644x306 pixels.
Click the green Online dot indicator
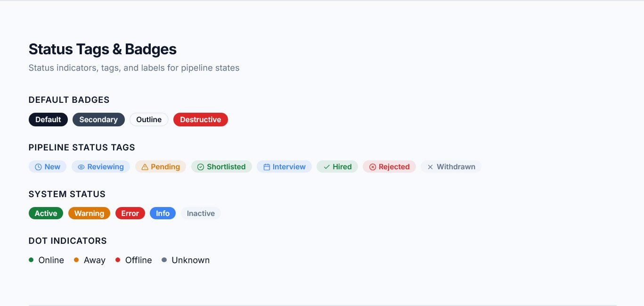[31, 260]
